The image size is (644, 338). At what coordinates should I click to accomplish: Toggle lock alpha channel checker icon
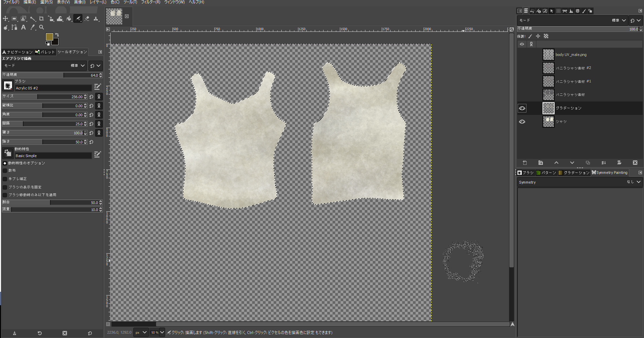(546, 36)
